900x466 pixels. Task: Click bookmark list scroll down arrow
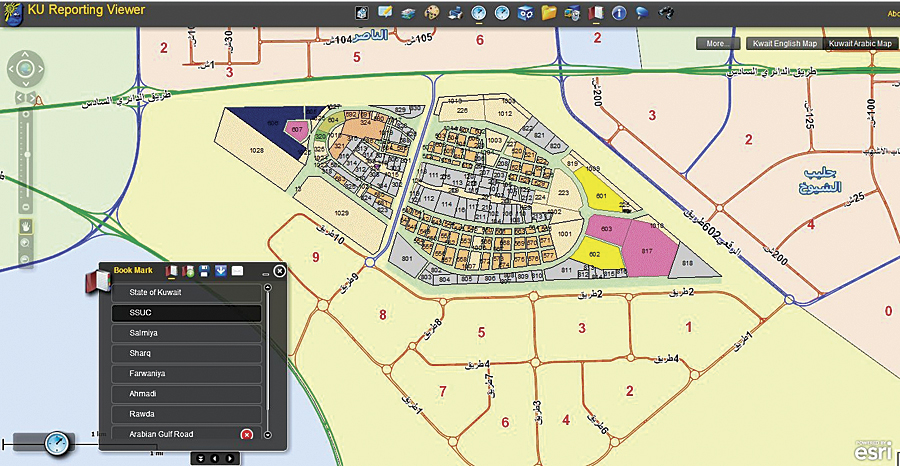coord(267,435)
